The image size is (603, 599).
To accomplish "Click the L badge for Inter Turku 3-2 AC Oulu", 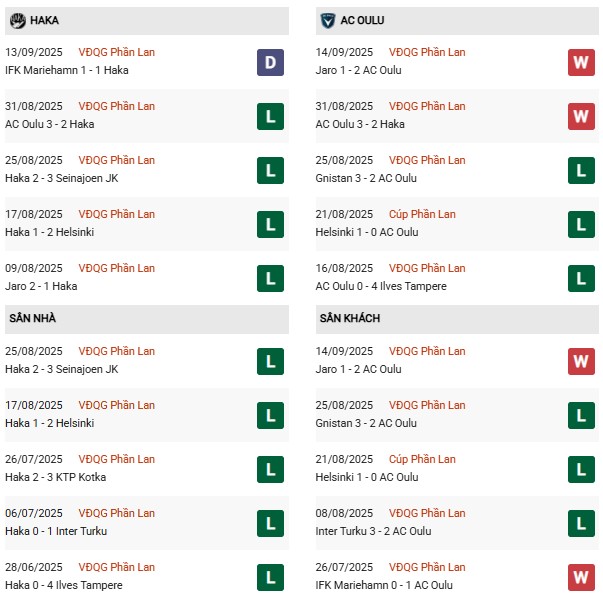I will pos(581,523).
